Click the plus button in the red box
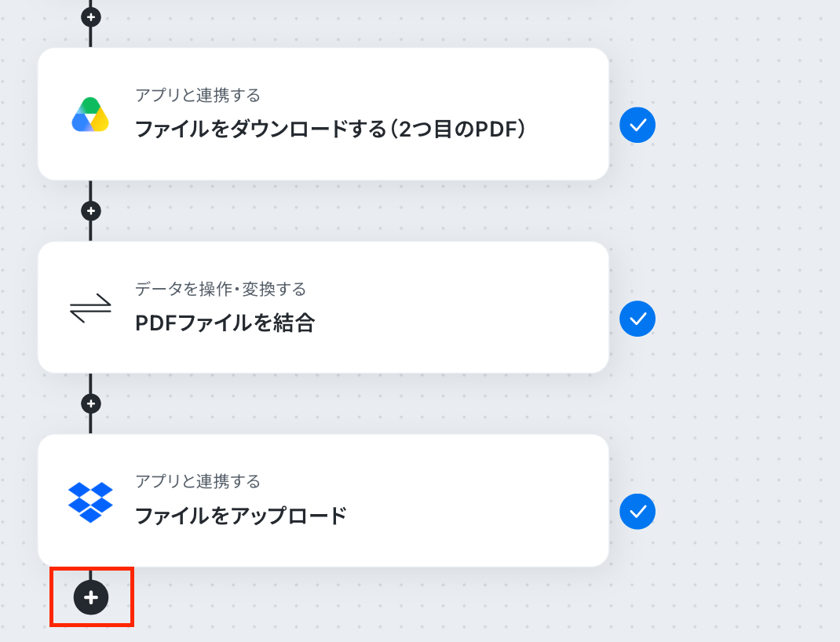The height and width of the screenshot is (642, 840). click(x=91, y=597)
